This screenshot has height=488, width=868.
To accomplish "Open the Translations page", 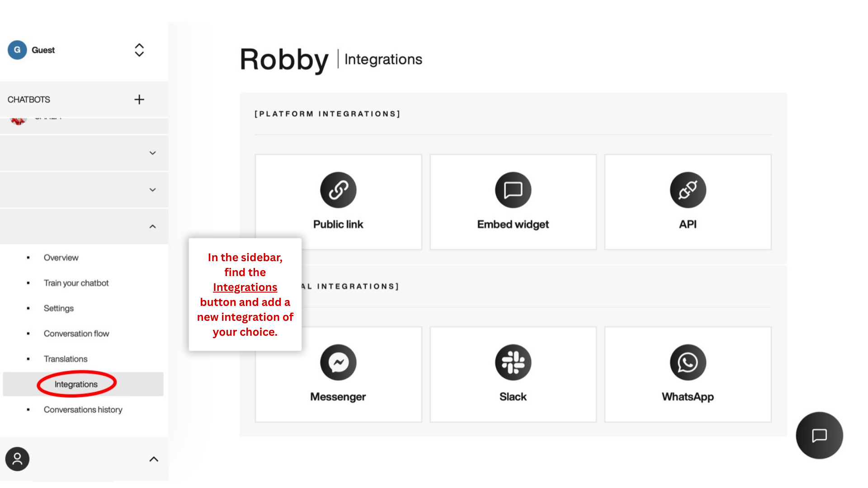I will 66,359.
